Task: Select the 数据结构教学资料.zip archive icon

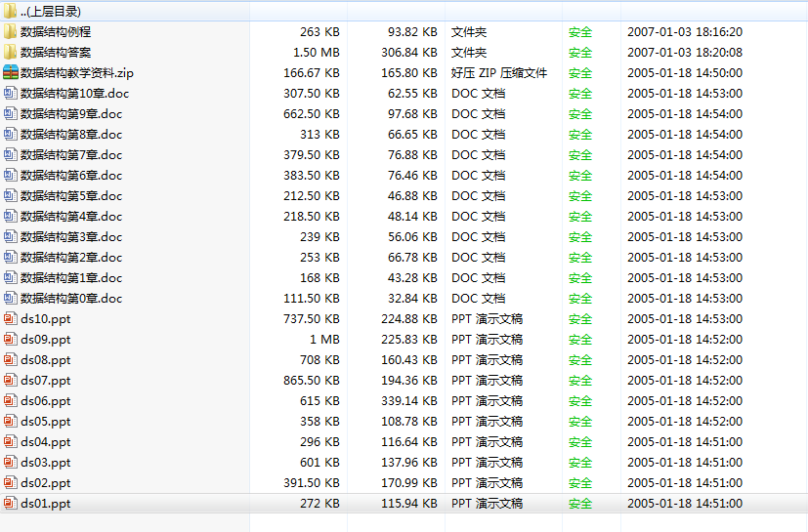Action: pyautogui.click(x=11, y=72)
